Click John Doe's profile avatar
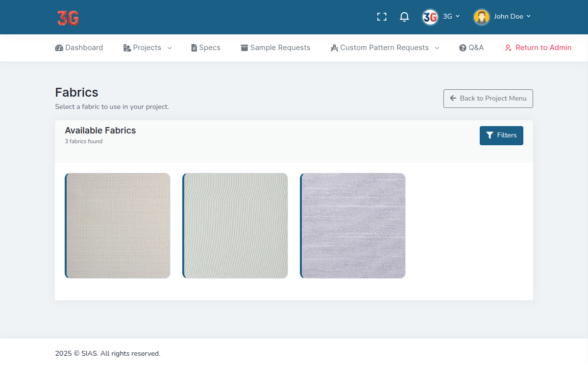The width and height of the screenshot is (588, 368). [482, 17]
